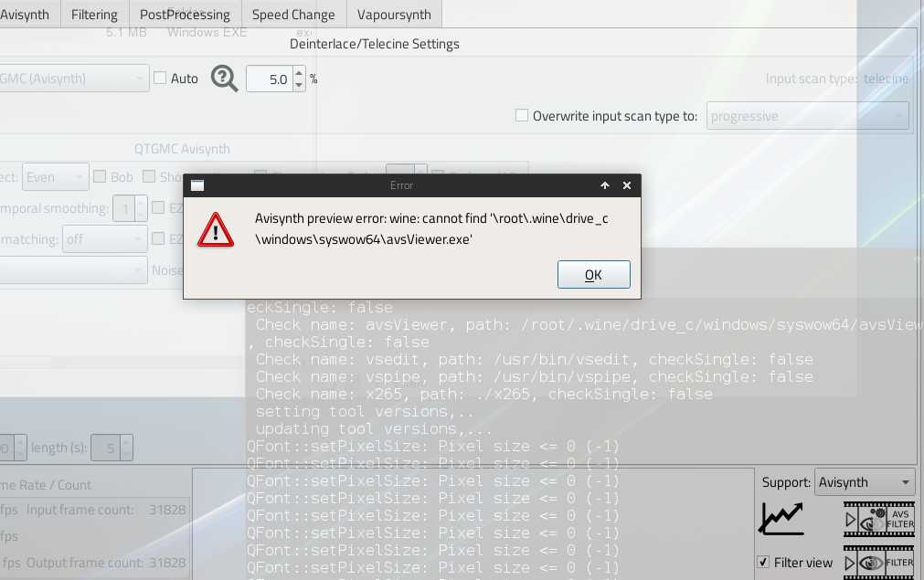The image size is (924, 580).
Task: Open the Speed Change tab
Action: point(293,14)
